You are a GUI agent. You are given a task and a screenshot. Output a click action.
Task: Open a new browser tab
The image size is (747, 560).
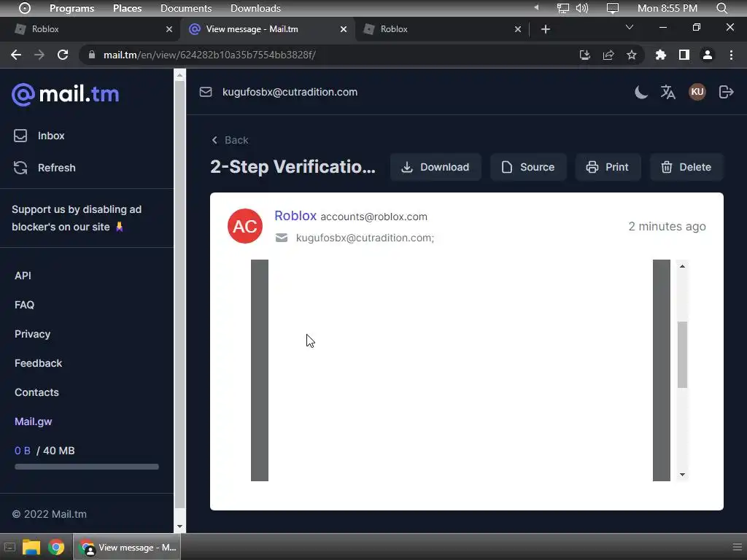tap(546, 29)
